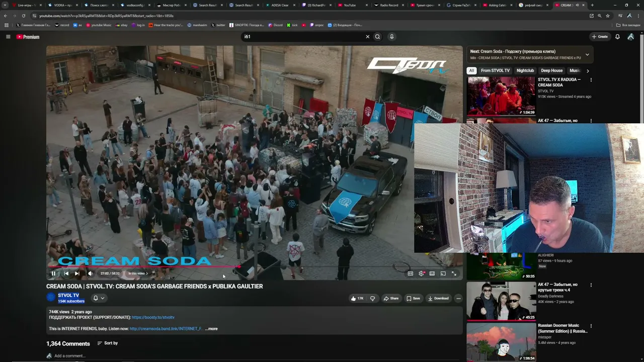Select the 'Nightclub' filter chip
The height and width of the screenshot is (362, 644).
(x=525, y=71)
